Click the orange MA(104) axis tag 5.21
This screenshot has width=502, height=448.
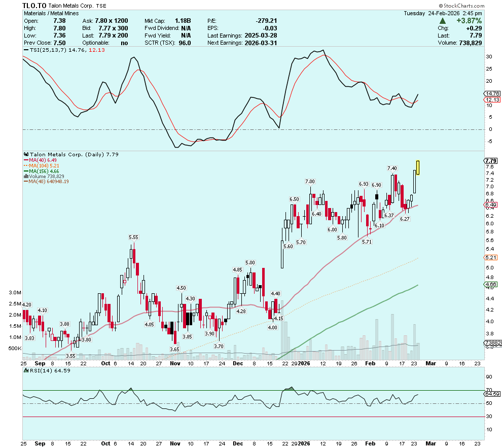click(x=491, y=257)
